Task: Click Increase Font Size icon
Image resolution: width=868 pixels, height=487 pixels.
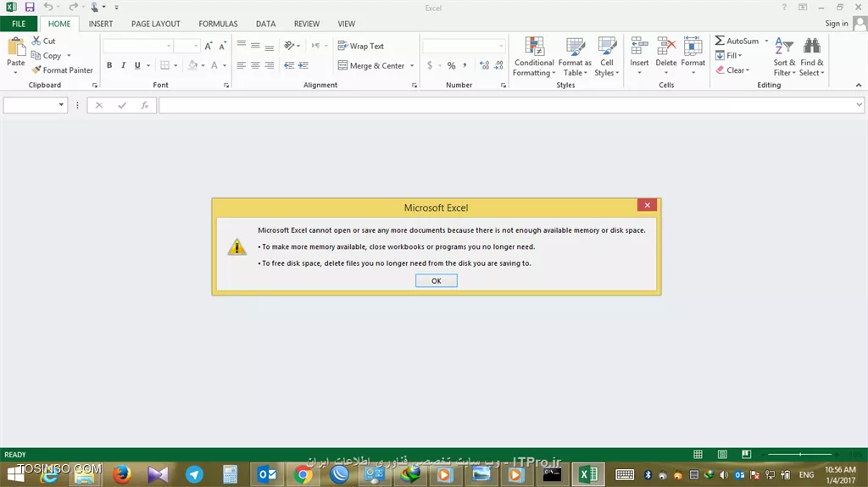Action: [x=209, y=46]
